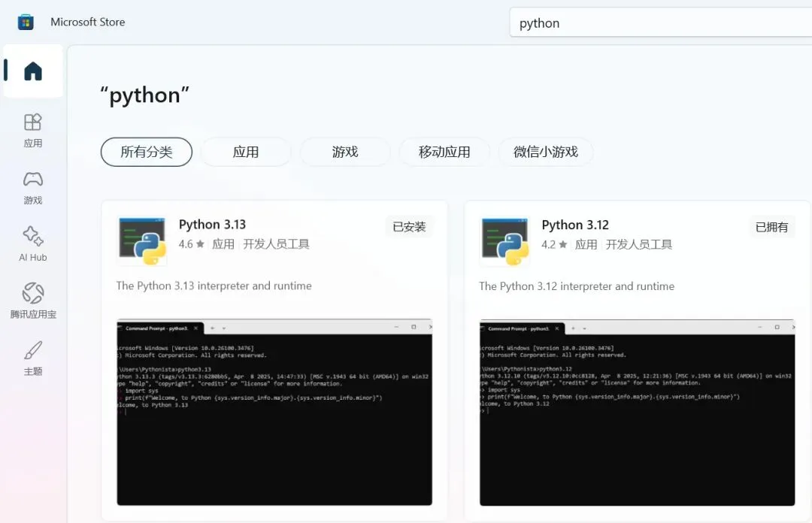Click the 4.6 star rating of Python 3.13
The height and width of the screenshot is (523, 812).
click(192, 244)
